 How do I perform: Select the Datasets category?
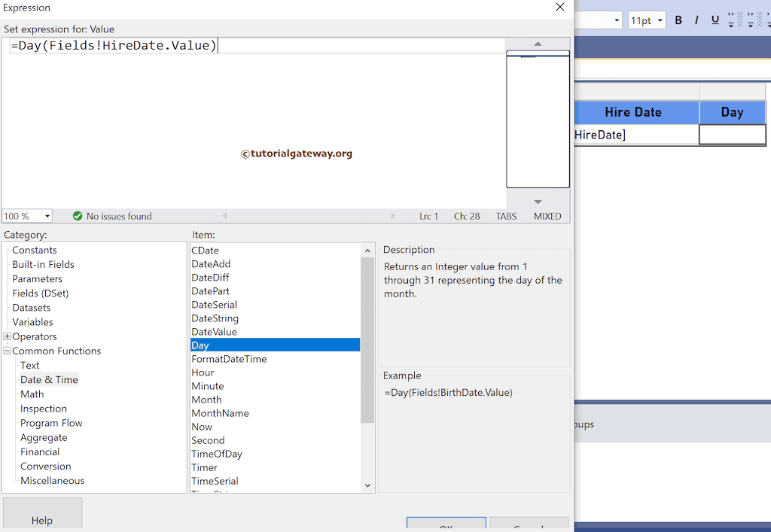click(32, 308)
